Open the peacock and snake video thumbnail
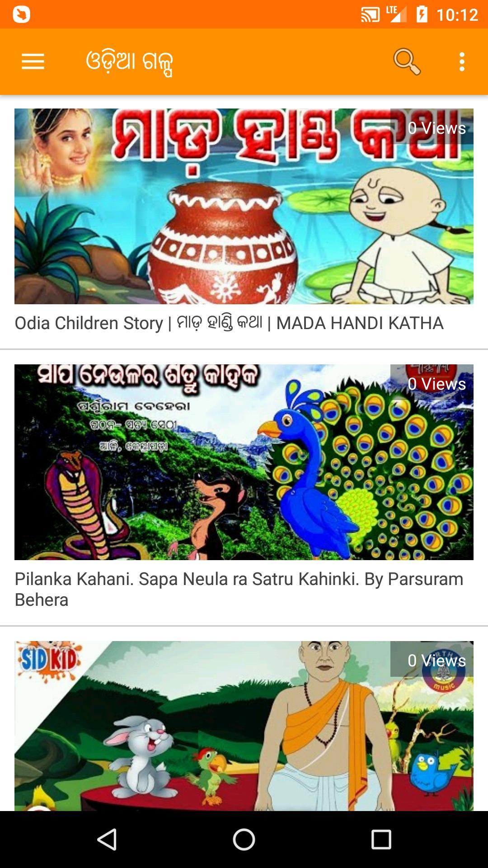488x868 pixels. pyautogui.click(x=244, y=462)
